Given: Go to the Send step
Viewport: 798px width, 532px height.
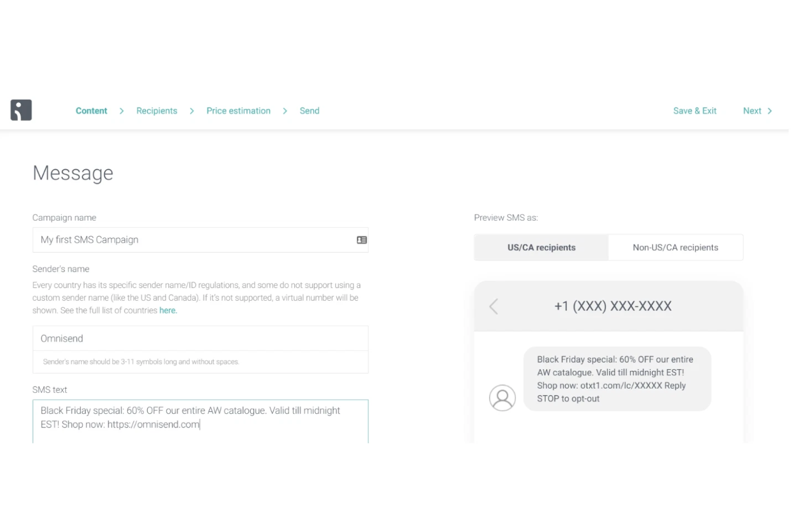Looking at the screenshot, I should point(309,110).
